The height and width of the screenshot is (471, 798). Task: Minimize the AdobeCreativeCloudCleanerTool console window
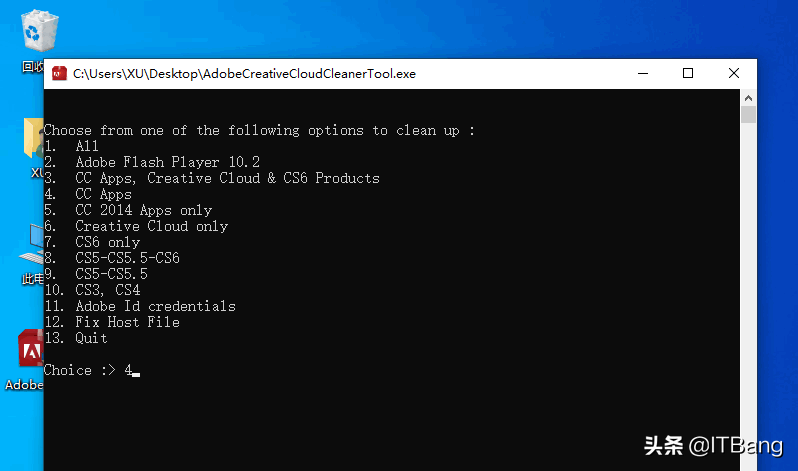coord(643,74)
